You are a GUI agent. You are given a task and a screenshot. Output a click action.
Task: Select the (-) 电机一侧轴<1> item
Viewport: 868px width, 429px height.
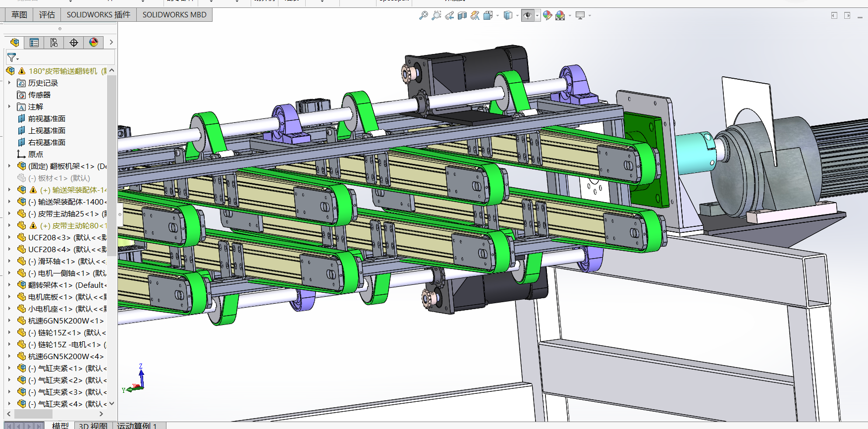click(67, 273)
